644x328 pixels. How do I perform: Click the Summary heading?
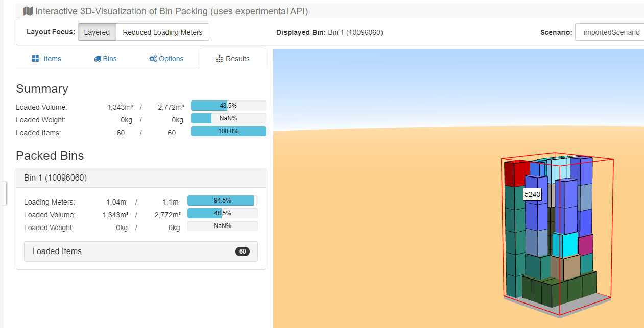tap(42, 89)
